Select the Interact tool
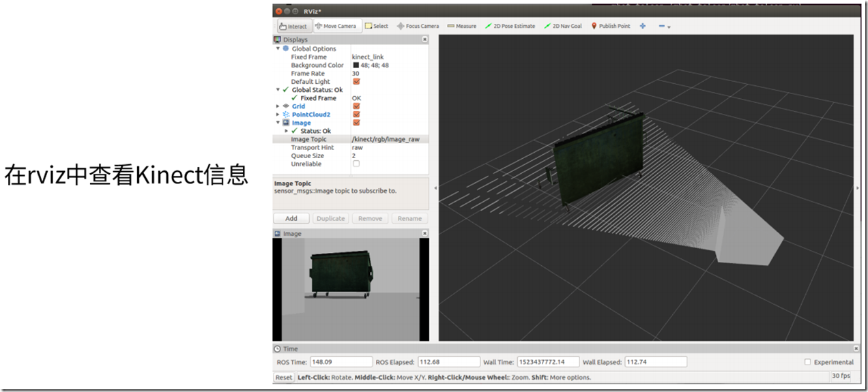 [x=293, y=27]
